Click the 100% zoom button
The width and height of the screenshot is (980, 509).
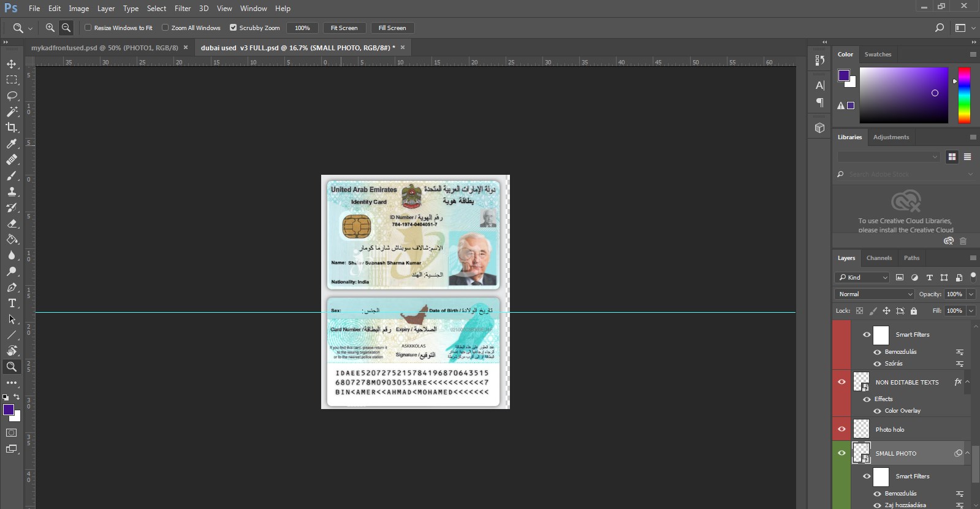pos(302,28)
